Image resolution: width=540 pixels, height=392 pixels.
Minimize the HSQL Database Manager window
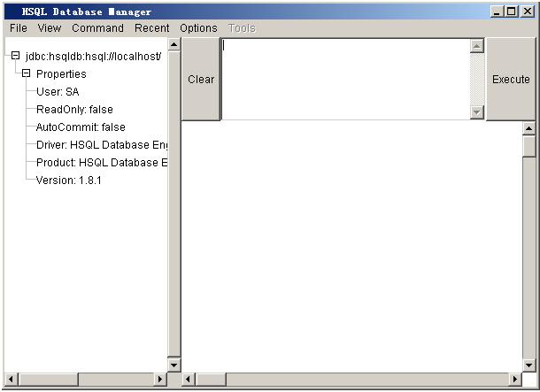click(497, 12)
